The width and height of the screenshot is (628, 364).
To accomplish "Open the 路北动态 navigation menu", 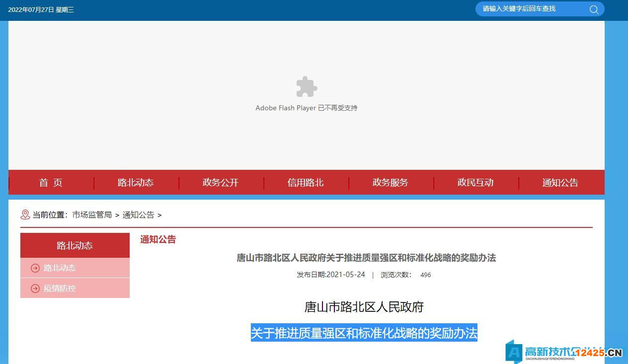I will pos(136,183).
